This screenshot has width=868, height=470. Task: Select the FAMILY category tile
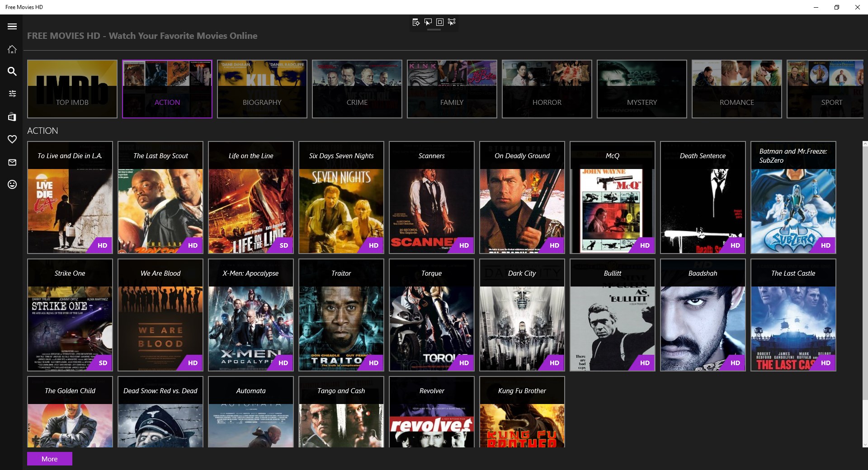click(x=452, y=89)
